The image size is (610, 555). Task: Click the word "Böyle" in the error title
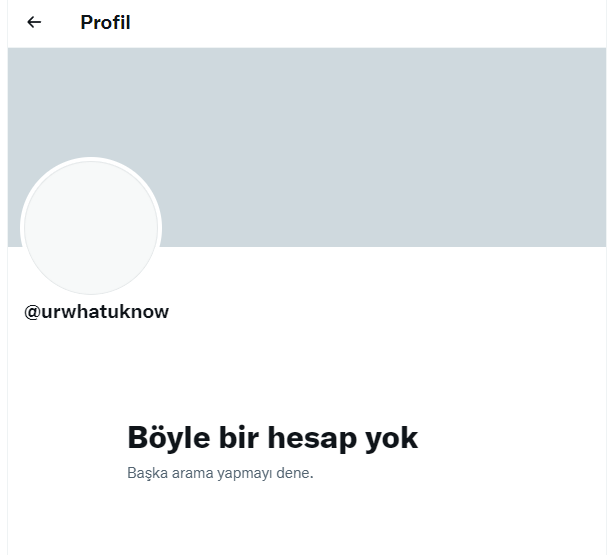point(169,439)
